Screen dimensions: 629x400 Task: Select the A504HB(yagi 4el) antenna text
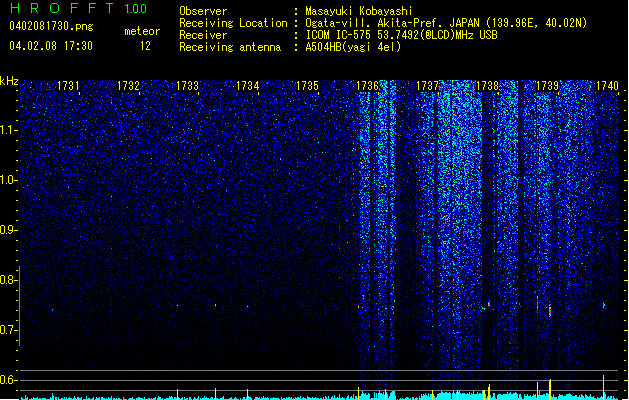coord(353,47)
